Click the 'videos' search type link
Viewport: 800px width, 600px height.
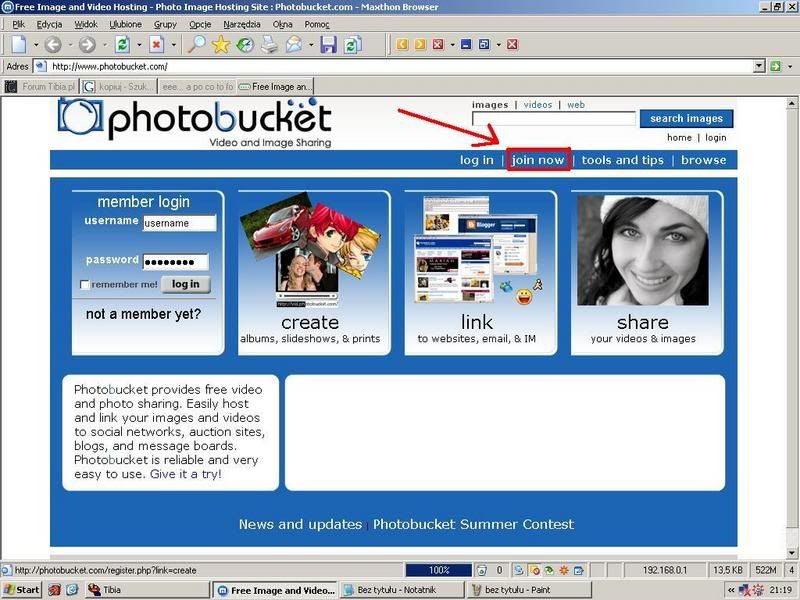(x=538, y=105)
